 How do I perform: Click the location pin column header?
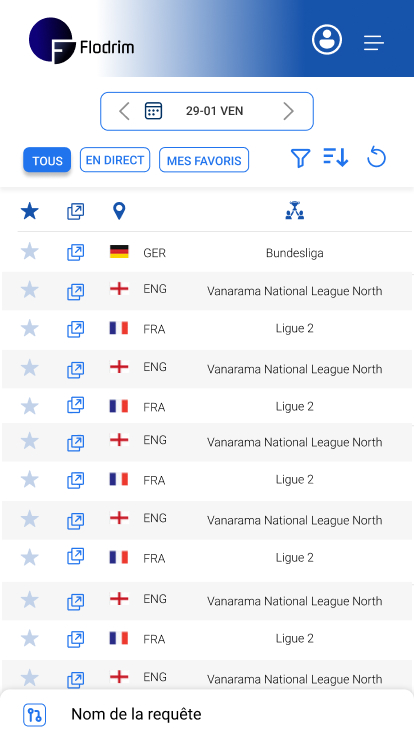tap(119, 211)
